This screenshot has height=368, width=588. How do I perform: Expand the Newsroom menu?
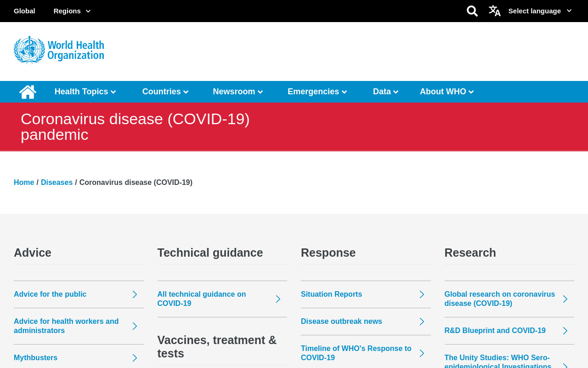point(238,92)
